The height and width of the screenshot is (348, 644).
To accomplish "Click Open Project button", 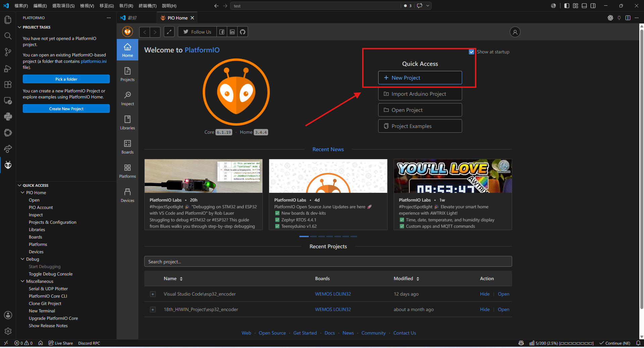I will [420, 110].
